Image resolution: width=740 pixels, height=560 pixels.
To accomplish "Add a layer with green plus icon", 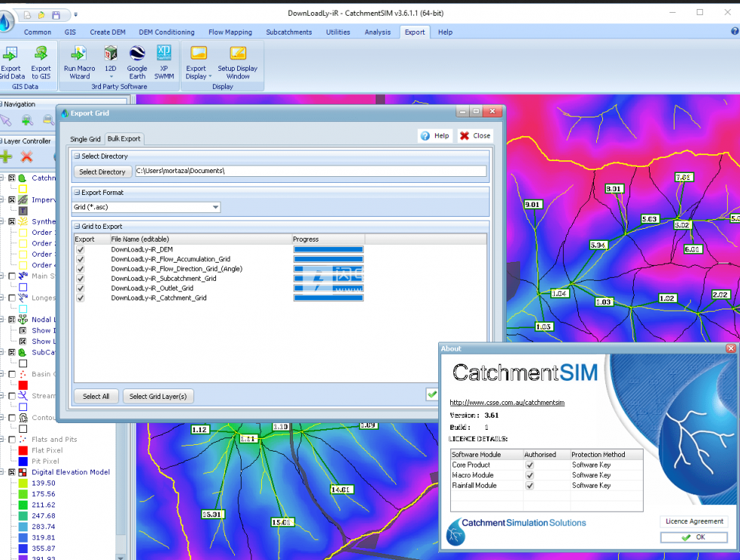I will [x=6, y=156].
